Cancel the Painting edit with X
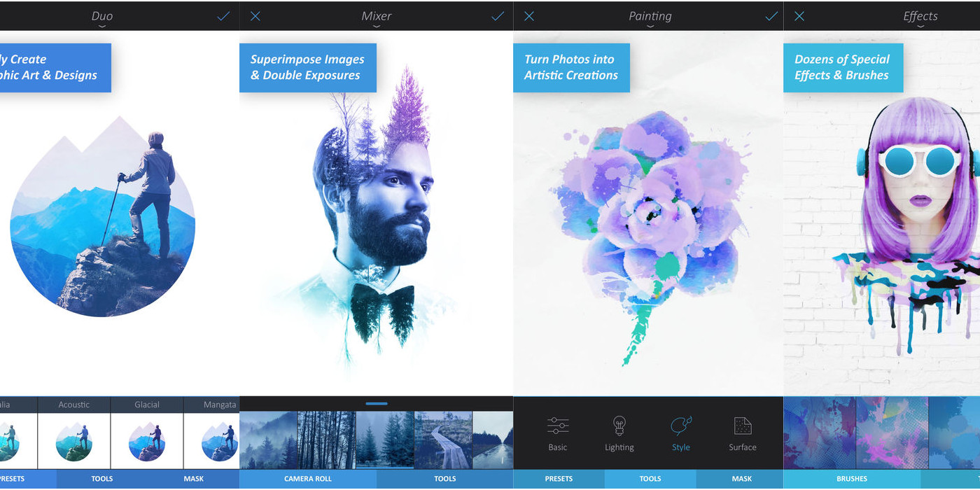Screen dimensions: 980x490 tap(529, 16)
